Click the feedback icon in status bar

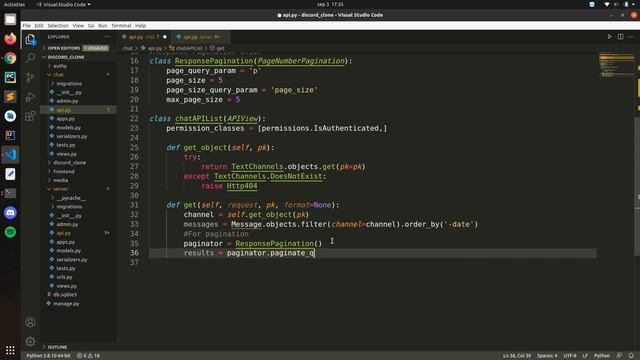pos(619,356)
